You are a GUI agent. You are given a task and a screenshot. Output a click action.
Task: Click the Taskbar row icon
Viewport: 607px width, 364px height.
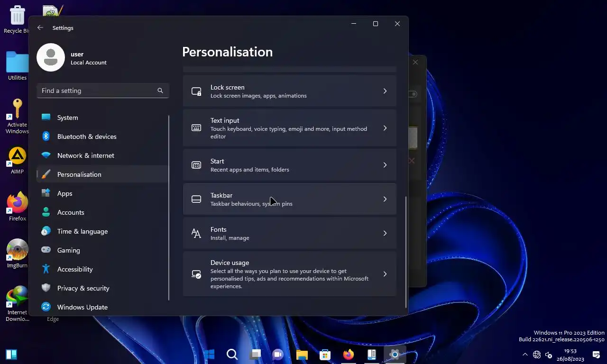click(x=196, y=199)
